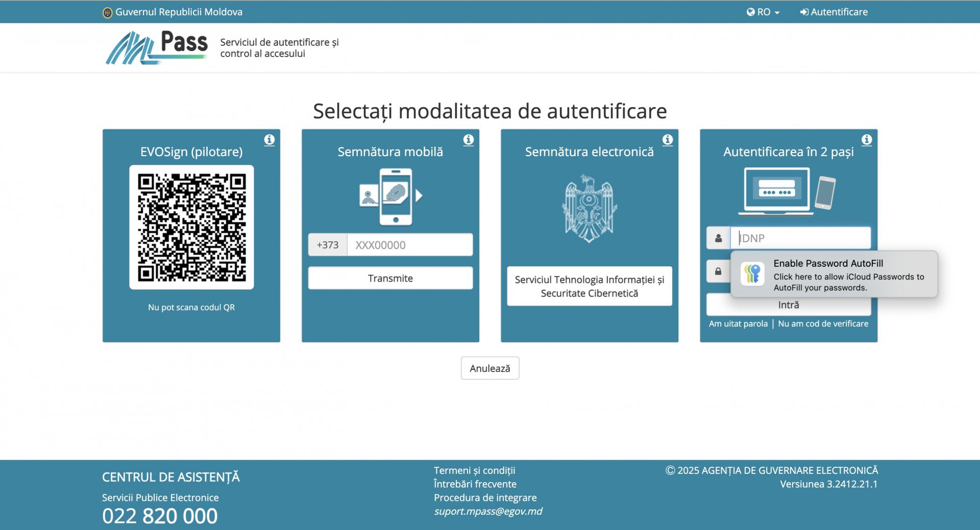
Task: Click the +373 country code prefix
Action: tap(328, 245)
